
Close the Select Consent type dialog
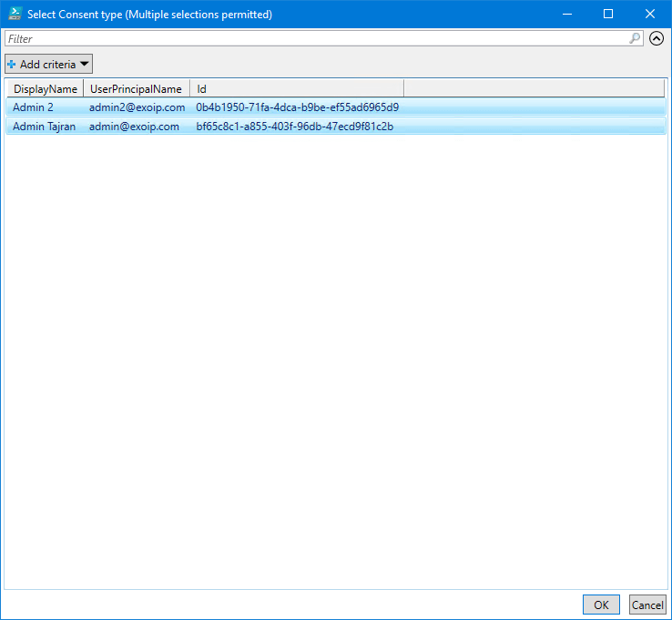click(650, 14)
